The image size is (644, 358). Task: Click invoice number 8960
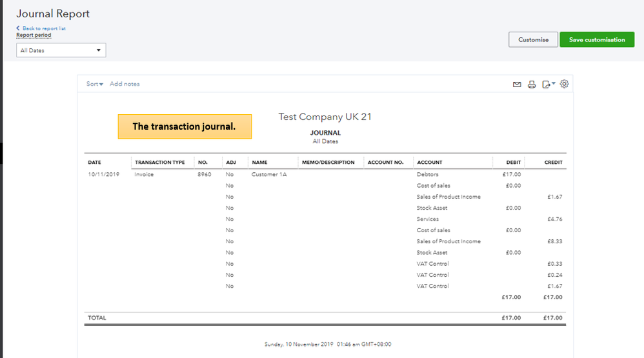click(x=204, y=174)
